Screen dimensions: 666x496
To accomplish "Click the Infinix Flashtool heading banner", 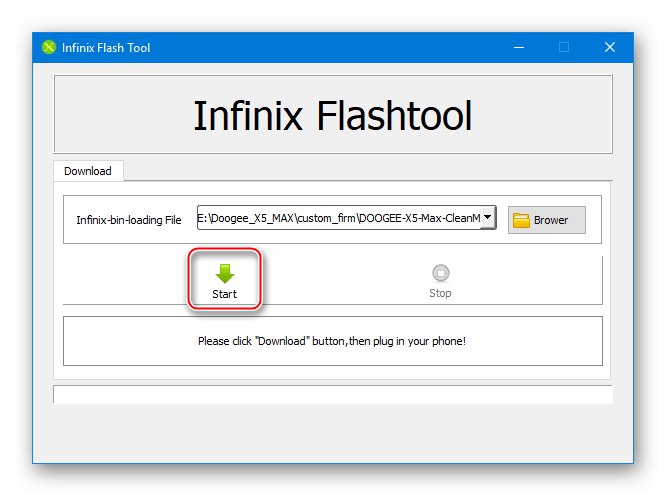I will coord(333,115).
